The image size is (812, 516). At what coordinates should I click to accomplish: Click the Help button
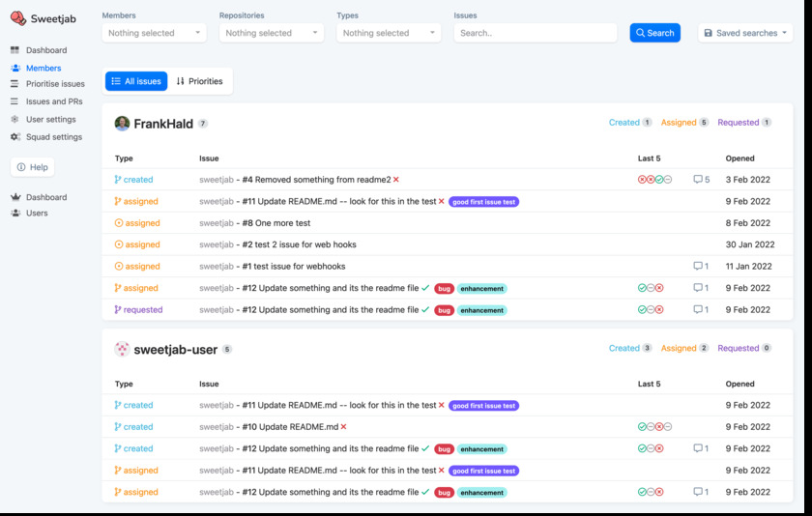(x=33, y=167)
